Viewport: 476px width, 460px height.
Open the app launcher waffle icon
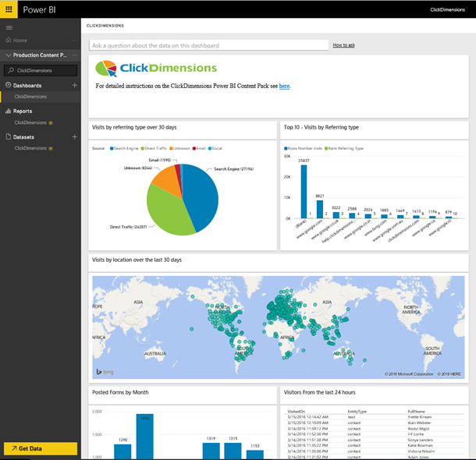9,9
